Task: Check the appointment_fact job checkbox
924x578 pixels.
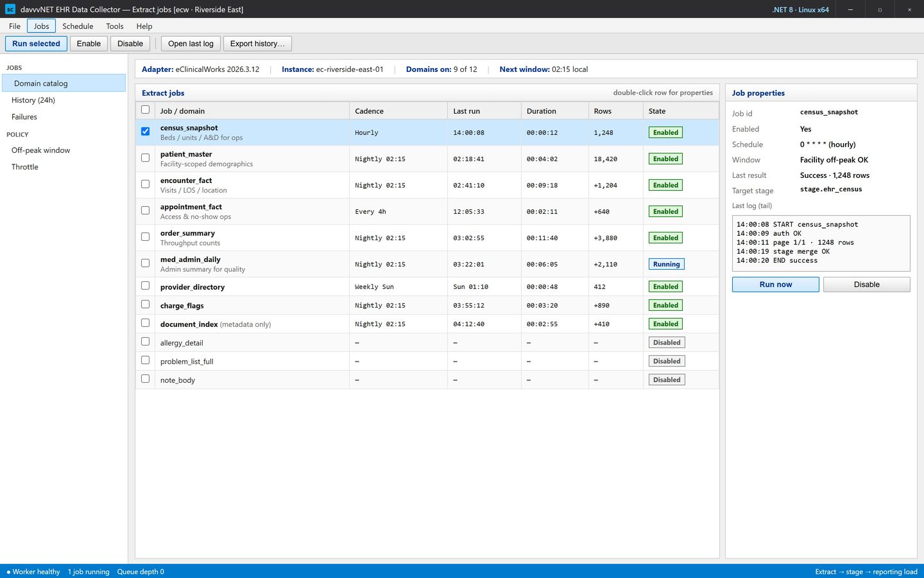Action: coord(146,210)
